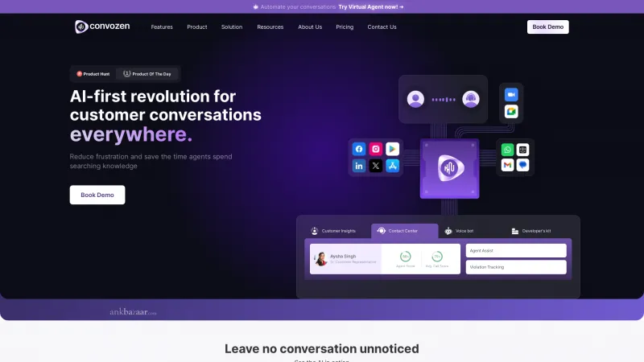Click the 'Leave no conversation unnoticed' heading

click(x=321, y=348)
